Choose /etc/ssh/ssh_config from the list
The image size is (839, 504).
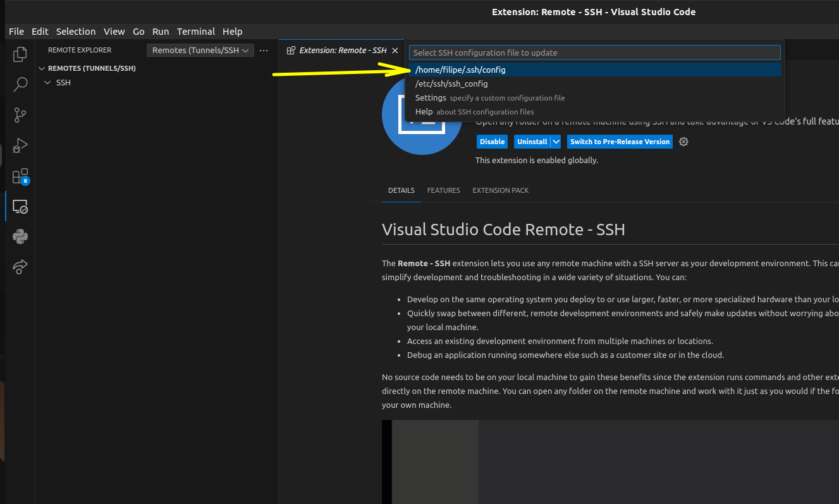[595, 83]
